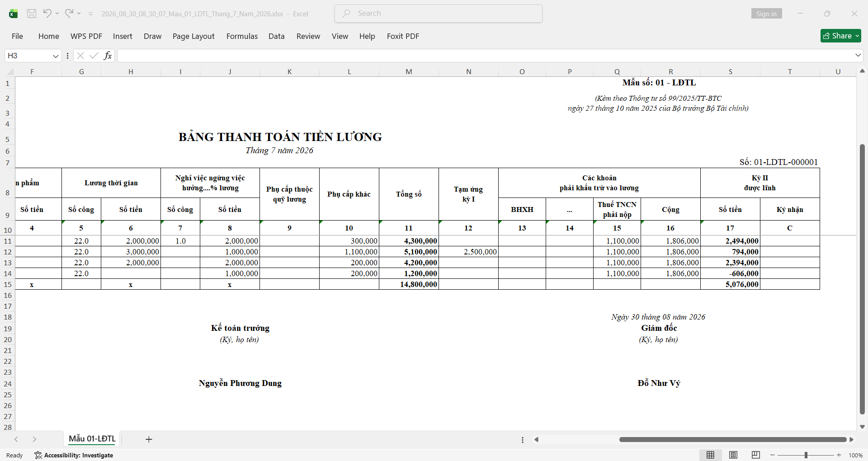Select column M header
This screenshot has width=868, height=461.
[x=409, y=71]
